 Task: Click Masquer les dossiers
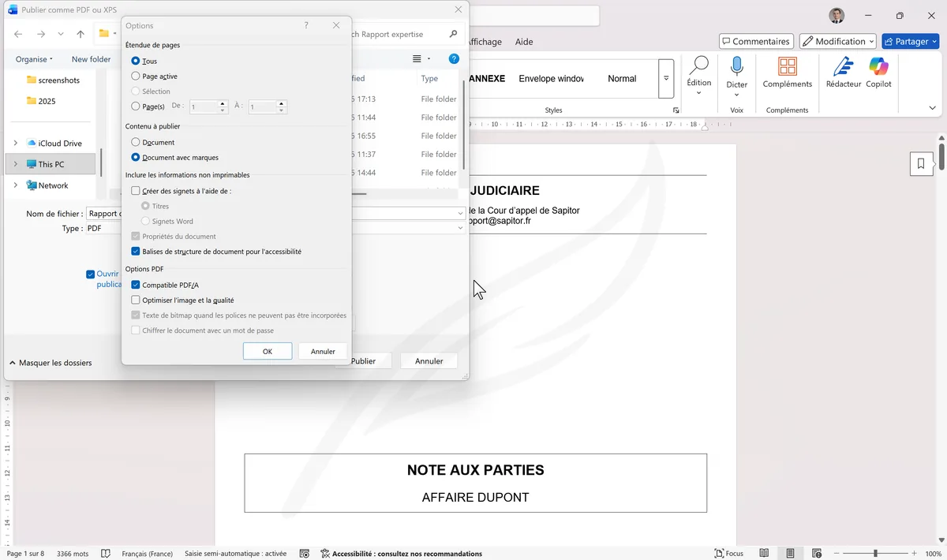(51, 362)
